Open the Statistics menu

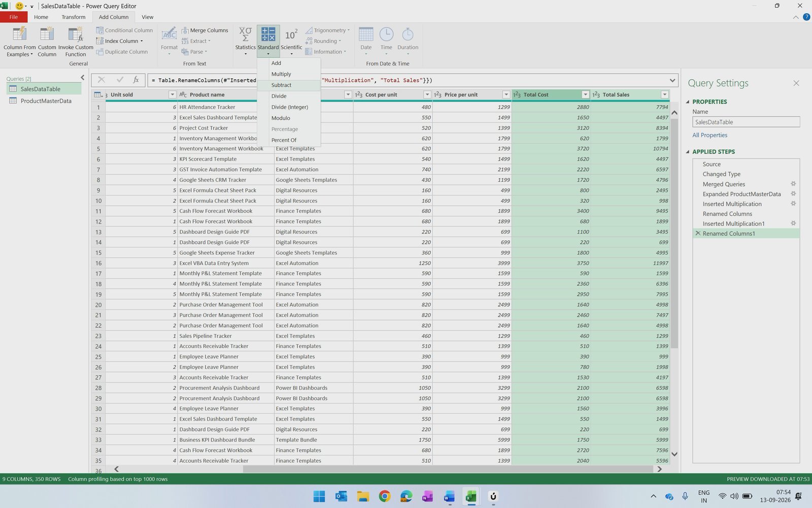coord(245,42)
